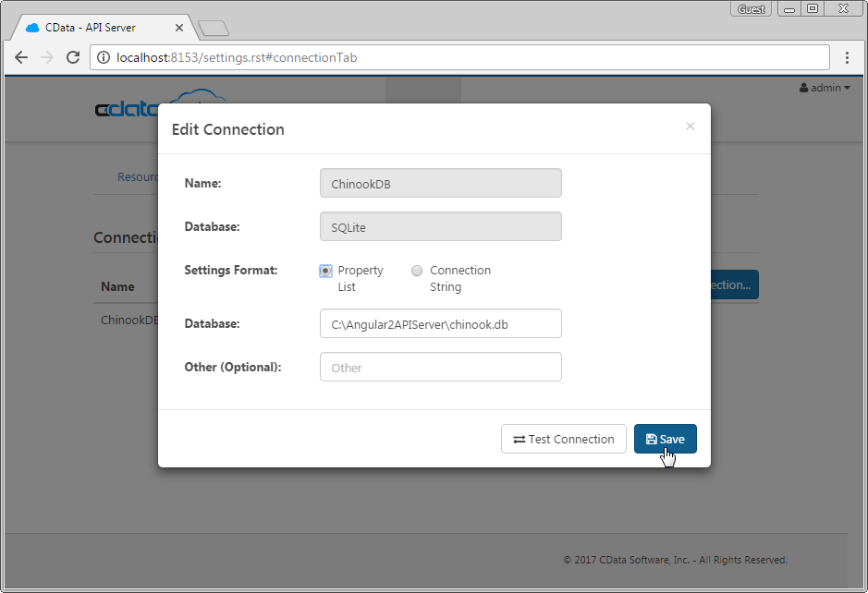
Task: Click the Database path input field
Action: (440, 323)
